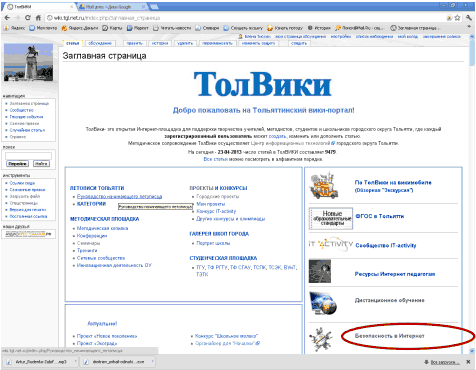476x370 pixels.
Task: Open the История bookmark
Action: [x=319, y=28]
